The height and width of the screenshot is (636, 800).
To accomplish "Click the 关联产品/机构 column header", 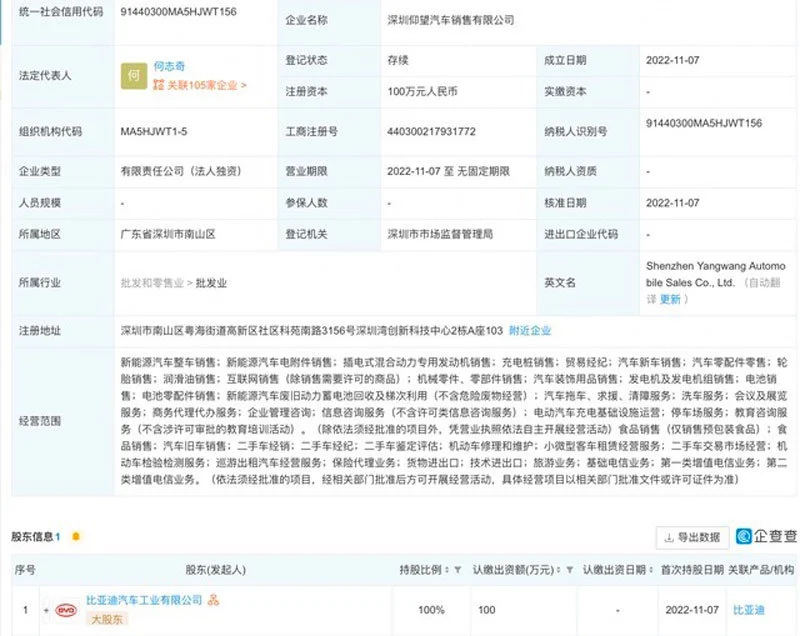I will pos(761,570).
